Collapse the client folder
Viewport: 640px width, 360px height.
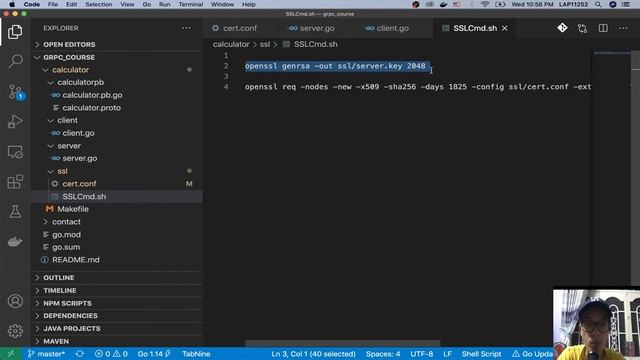[117, 120]
